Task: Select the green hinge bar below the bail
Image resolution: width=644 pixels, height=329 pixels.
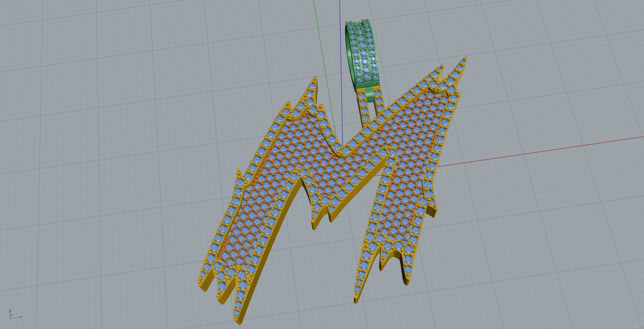Action: tap(369, 95)
